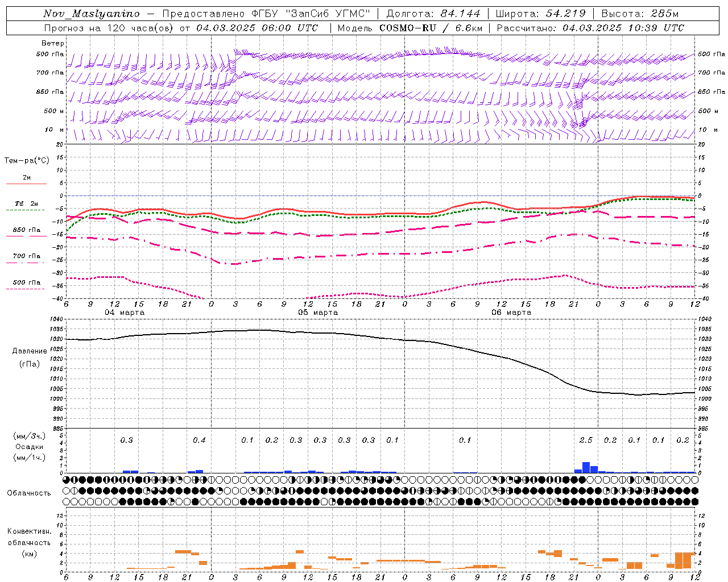Click the "2.5" three-hour precipitation value
Image resolution: width=728 pixels, height=582 pixels.
click(586, 440)
